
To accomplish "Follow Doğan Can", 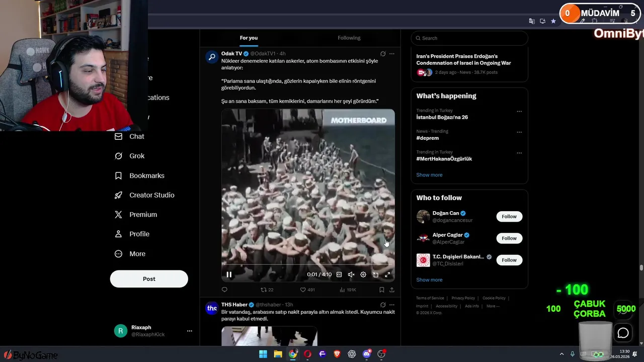I will [509, 217].
